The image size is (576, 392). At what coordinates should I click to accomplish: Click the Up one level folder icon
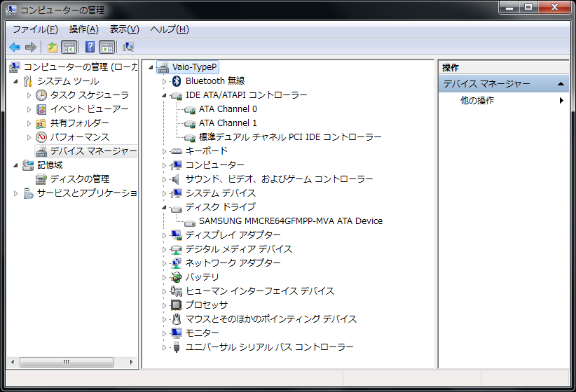[52, 47]
